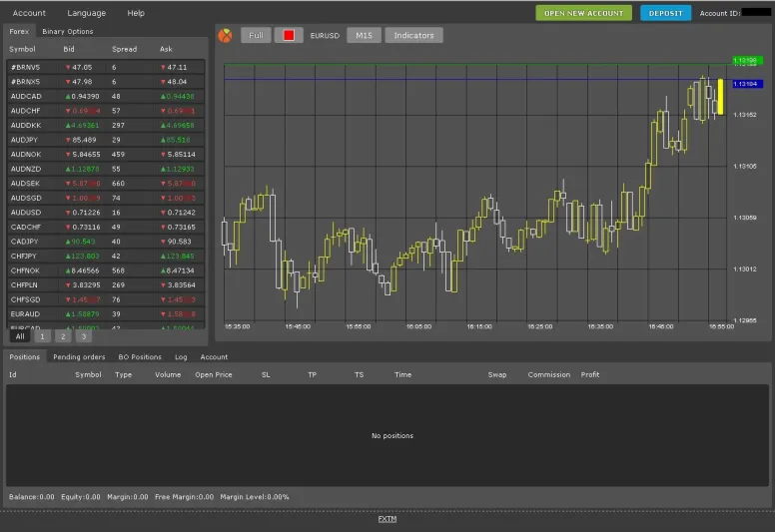Switch to the BO Positions tab
The image size is (775, 532).
(140, 356)
